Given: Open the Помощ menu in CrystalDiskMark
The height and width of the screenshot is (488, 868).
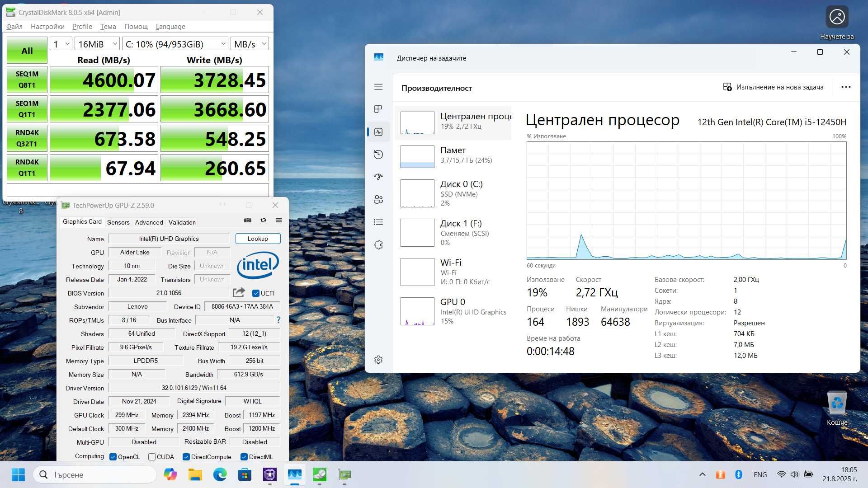Looking at the screenshot, I should click(136, 27).
